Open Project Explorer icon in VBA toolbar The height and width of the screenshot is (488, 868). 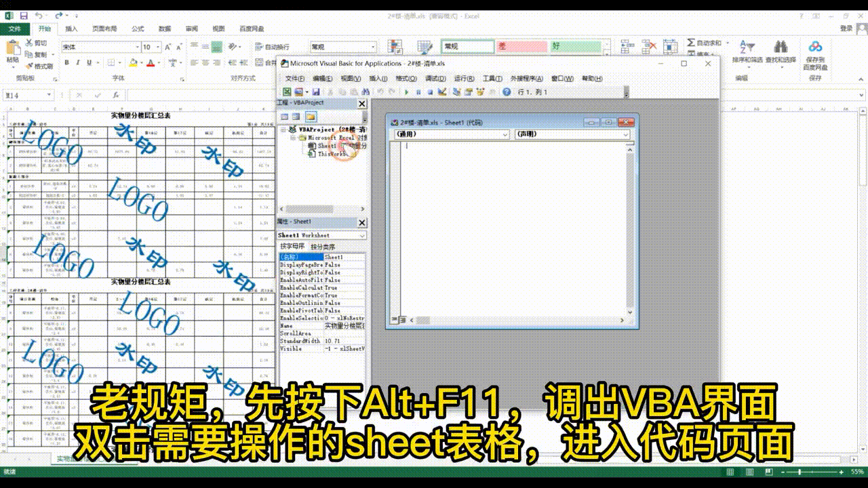pos(456,91)
